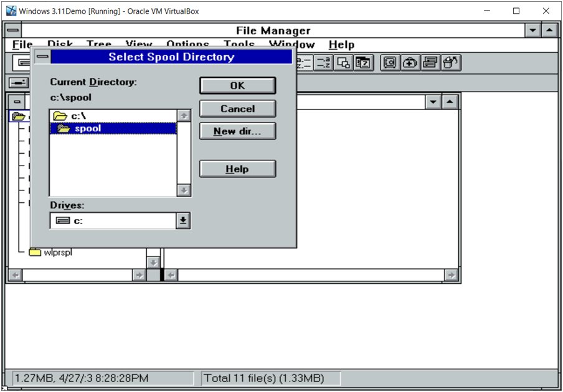Click directory list scroll up arrow
Image resolution: width=563 pixels, height=392 pixels.
184,116
